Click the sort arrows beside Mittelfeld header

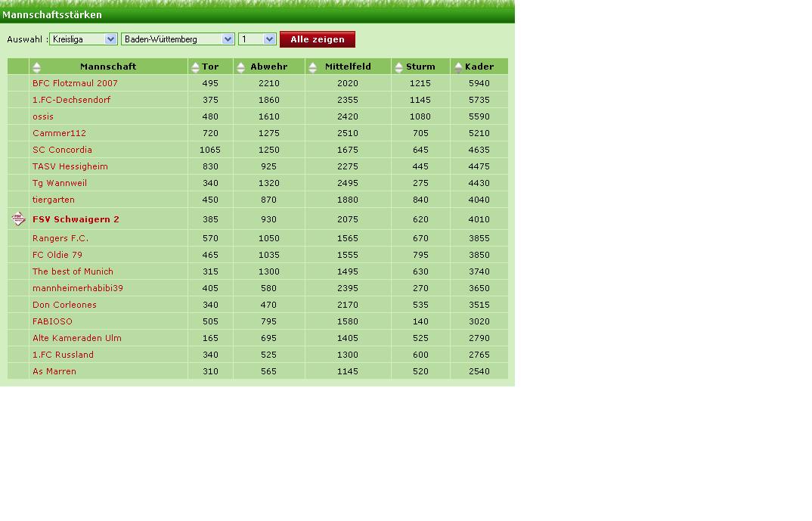313,67
